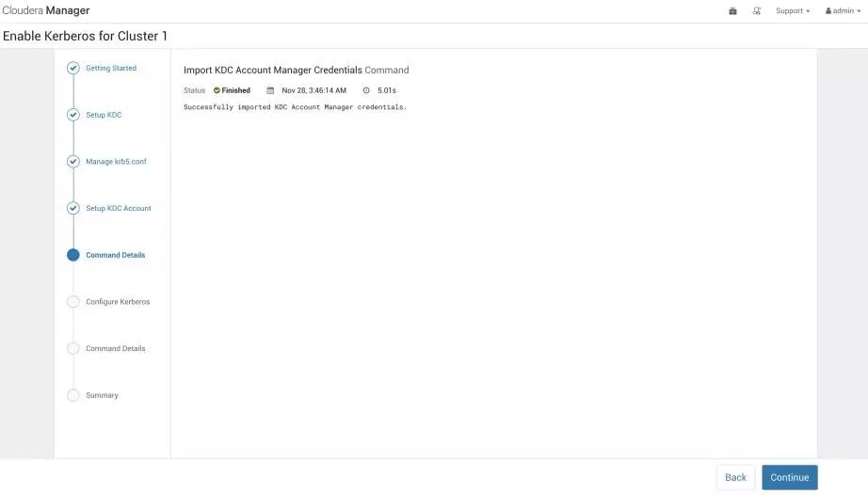Open the running commands icon in header

click(756, 11)
